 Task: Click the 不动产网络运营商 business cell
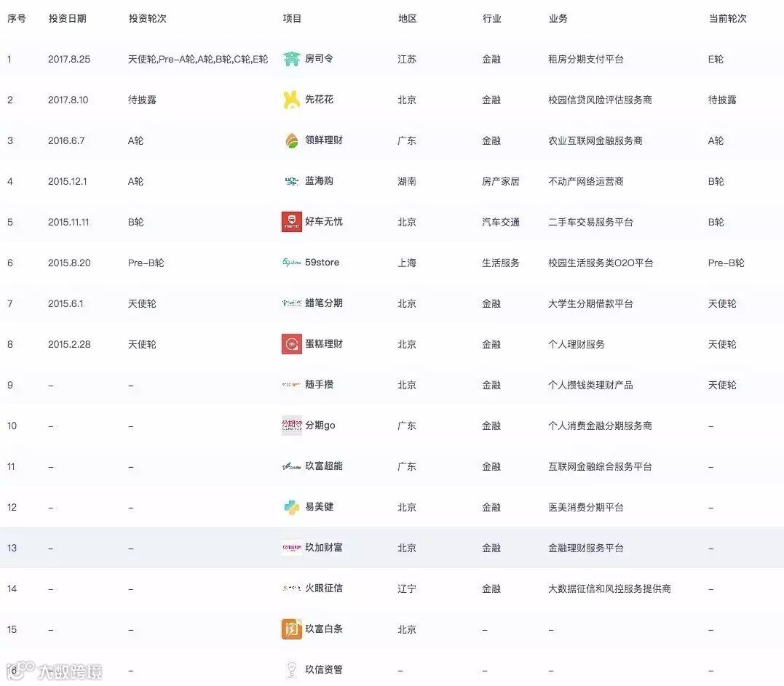[x=586, y=181]
